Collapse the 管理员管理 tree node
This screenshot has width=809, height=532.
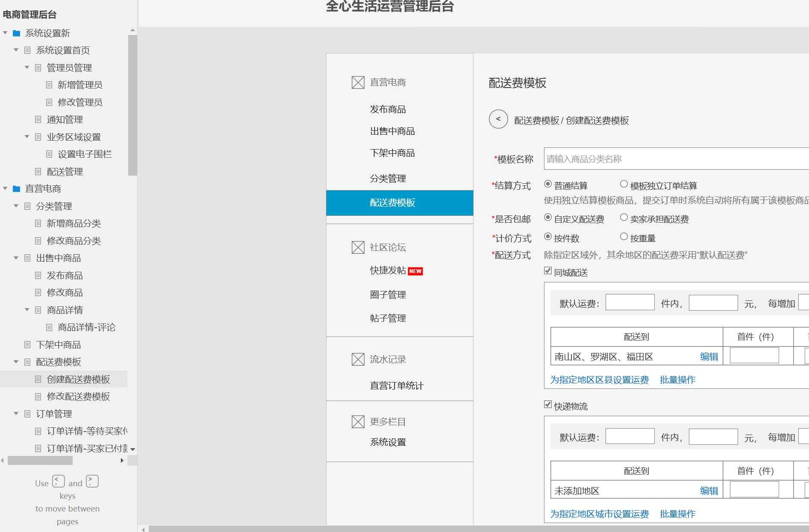click(26, 68)
